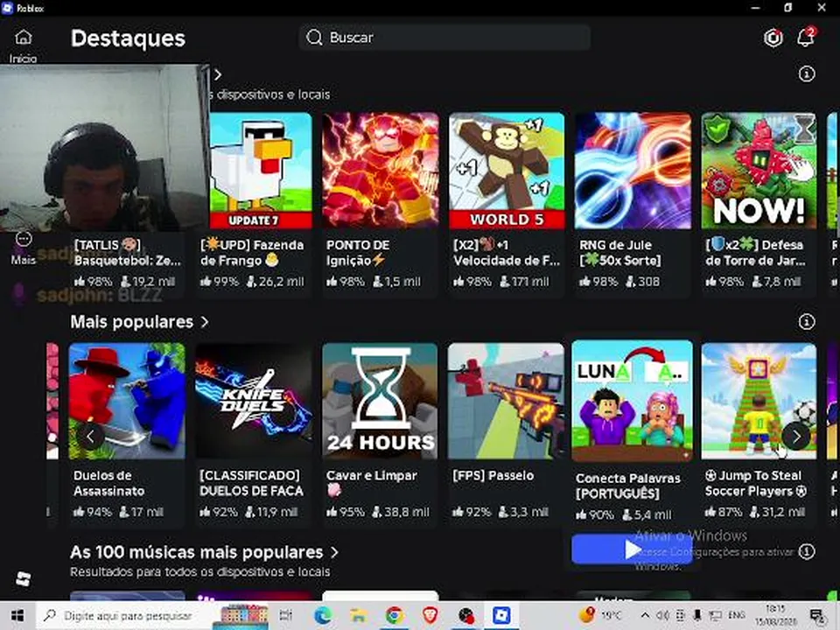Open the Fazenda de Frango game thumbnail
The height and width of the screenshot is (630, 840).
click(261, 171)
